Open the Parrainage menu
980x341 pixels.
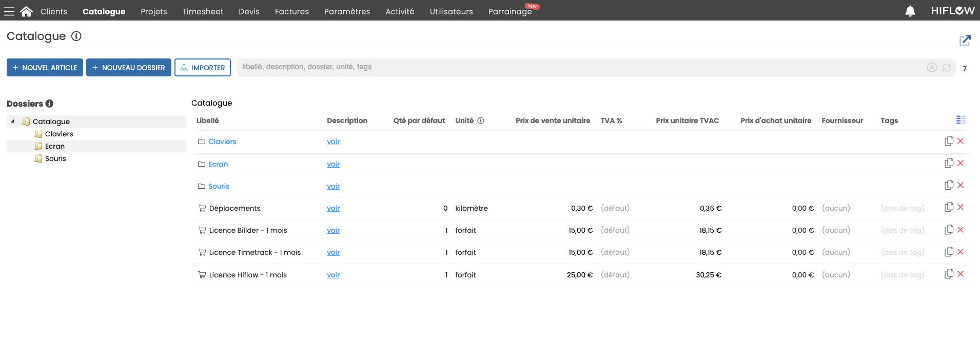point(510,11)
